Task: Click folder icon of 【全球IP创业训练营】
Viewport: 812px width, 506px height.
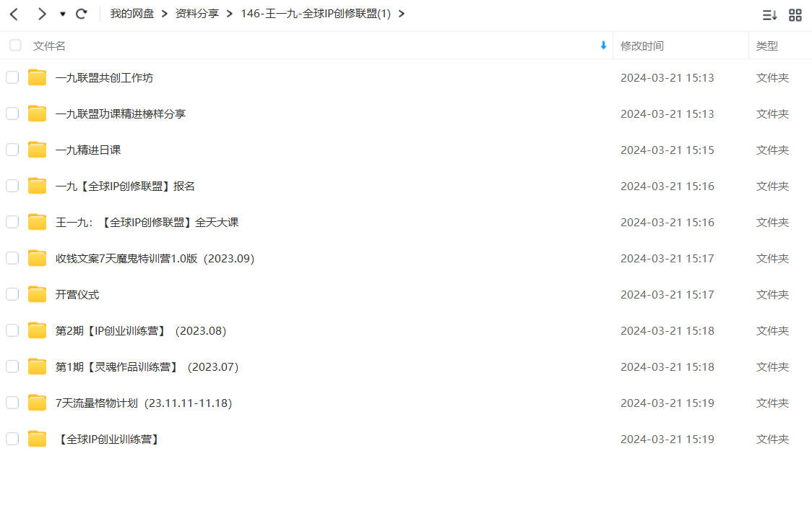Action: point(37,439)
